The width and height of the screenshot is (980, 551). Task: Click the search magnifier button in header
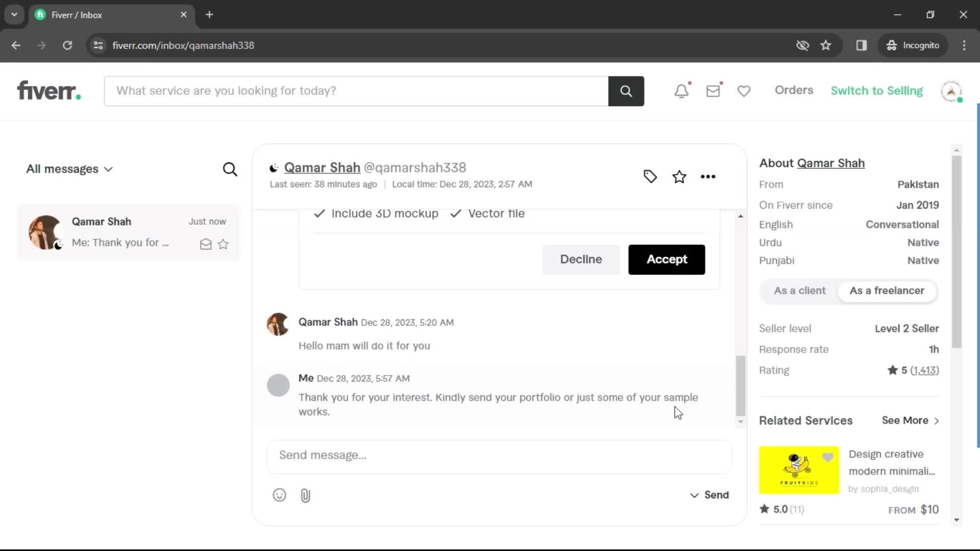pos(626,91)
